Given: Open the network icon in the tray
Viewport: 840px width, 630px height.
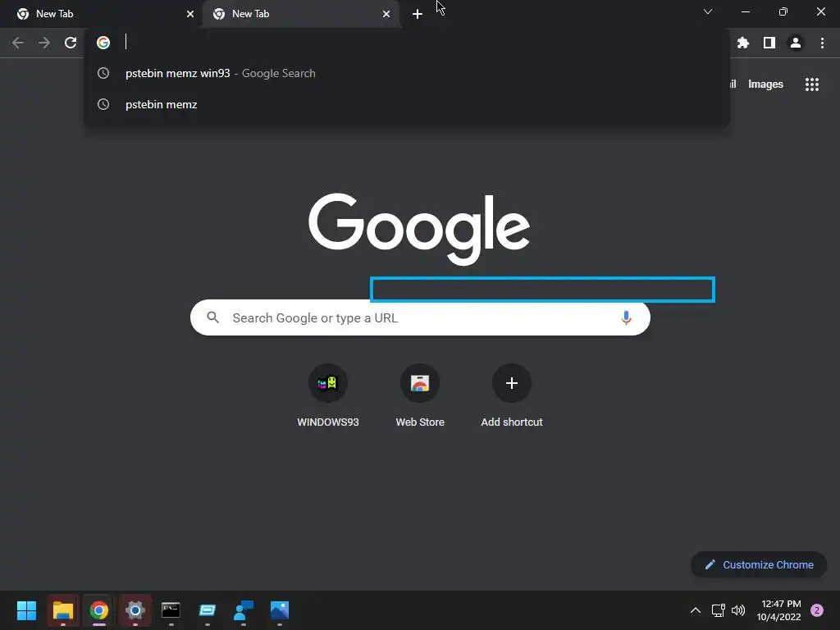Looking at the screenshot, I should 718,610.
